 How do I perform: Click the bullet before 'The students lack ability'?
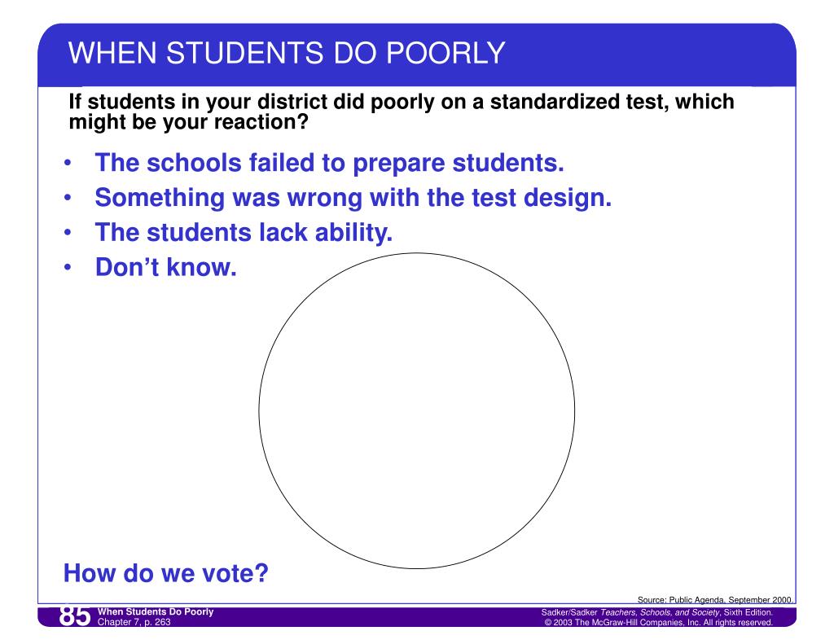(68, 233)
